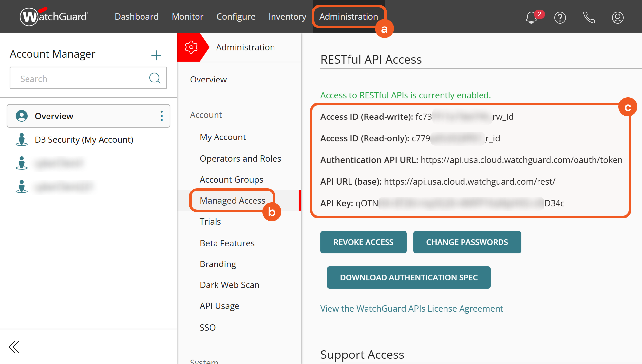Viewport: 642px width, 364px height.
Task: Open the user profile icon
Action: coord(617,18)
